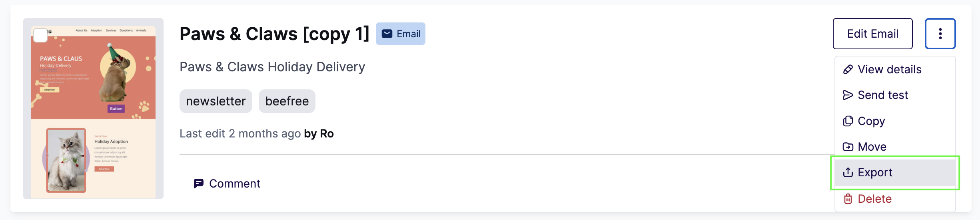The width and height of the screenshot is (980, 220).
Task: Click the newsletter tag
Action: click(x=216, y=101)
